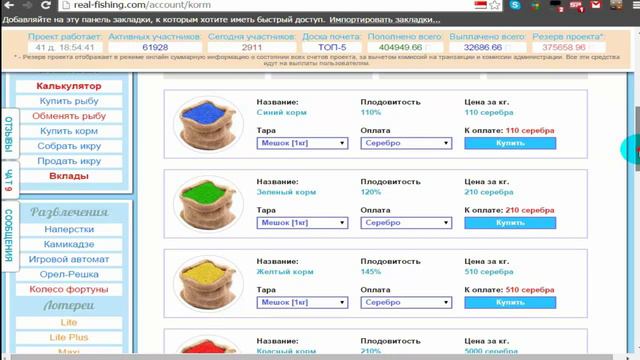Screen dimensions: 640x360
Task: Open Камикадзе game link
Action: (x=69, y=244)
